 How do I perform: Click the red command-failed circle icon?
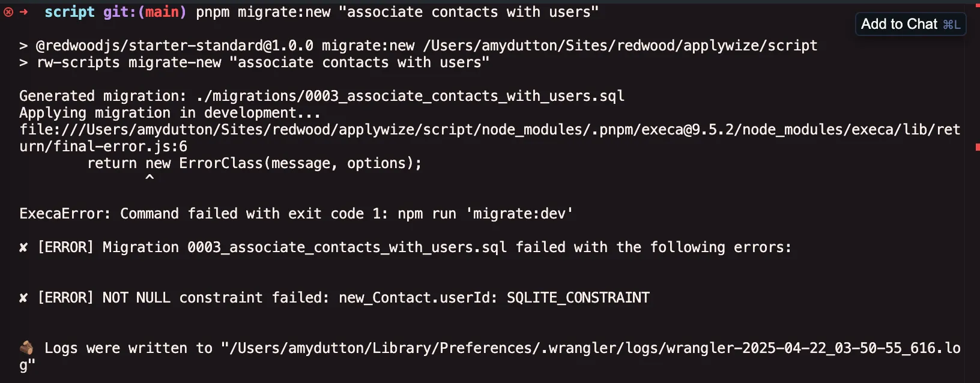8,12
